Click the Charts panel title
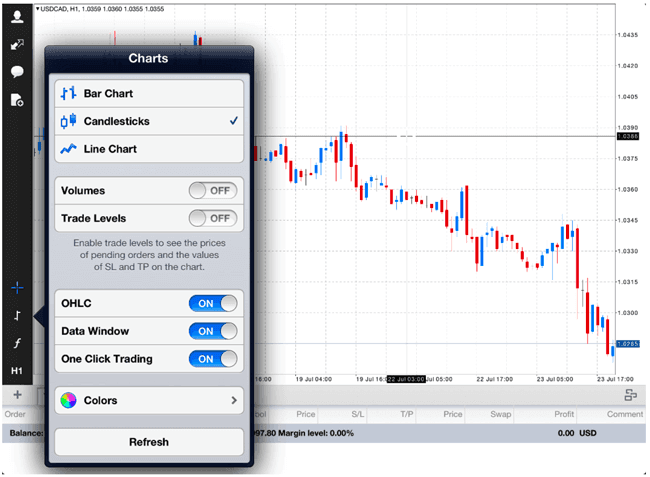 click(148, 58)
